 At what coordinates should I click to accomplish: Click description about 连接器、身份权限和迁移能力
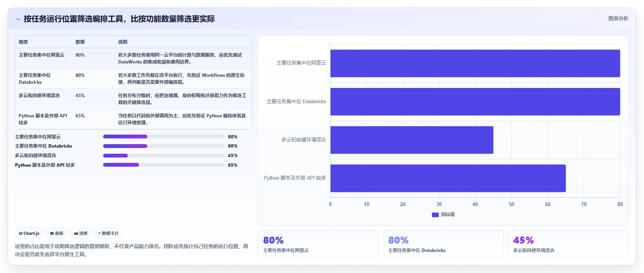pyautogui.click(x=182, y=99)
